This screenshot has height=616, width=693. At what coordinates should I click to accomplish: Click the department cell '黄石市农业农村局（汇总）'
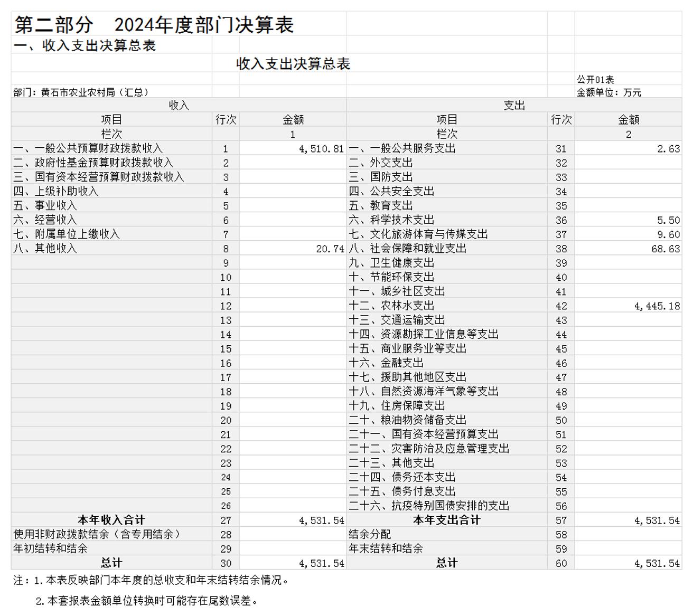(x=81, y=92)
